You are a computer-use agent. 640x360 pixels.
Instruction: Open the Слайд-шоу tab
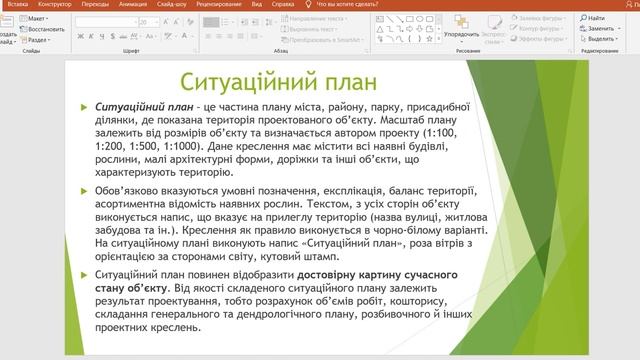pyautogui.click(x=171, y=4)
